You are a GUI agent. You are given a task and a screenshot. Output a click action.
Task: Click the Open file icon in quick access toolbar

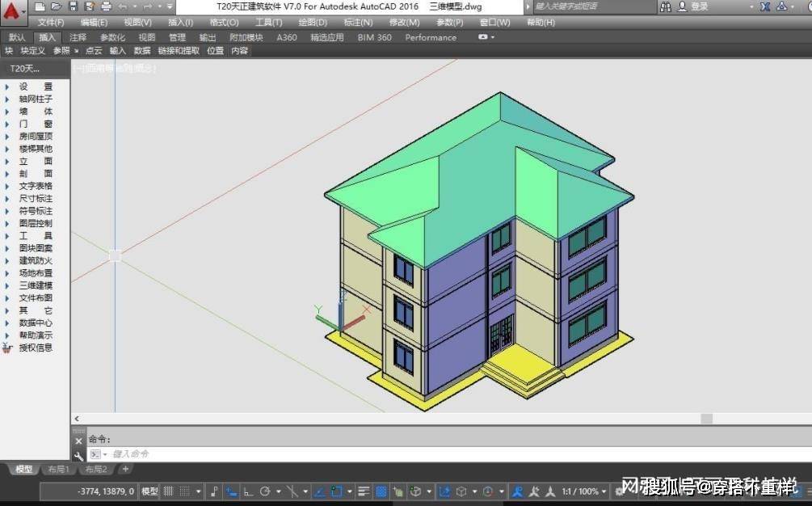pos(57,6)
